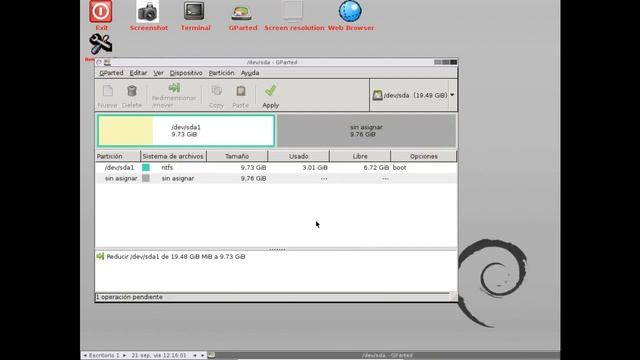640x360 pixels.
Task: Click the boot flag cell
Action: click(x=399, y=168)
